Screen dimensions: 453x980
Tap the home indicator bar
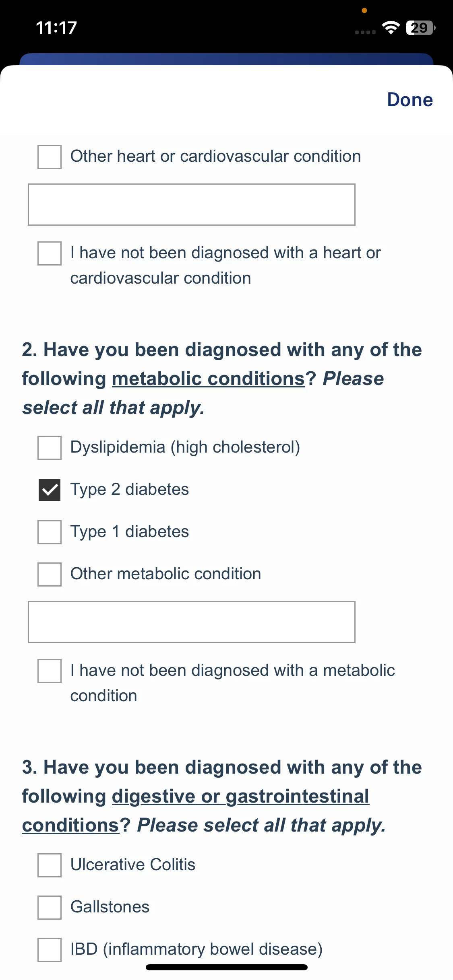point(227,967)
